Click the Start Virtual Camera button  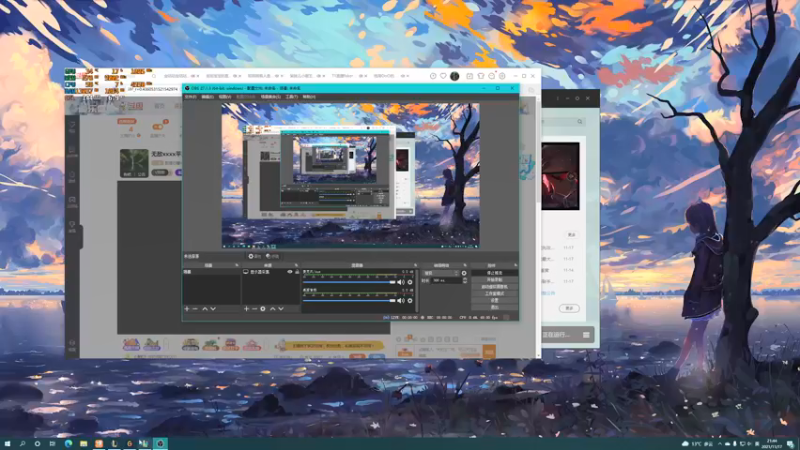point(494,287)
